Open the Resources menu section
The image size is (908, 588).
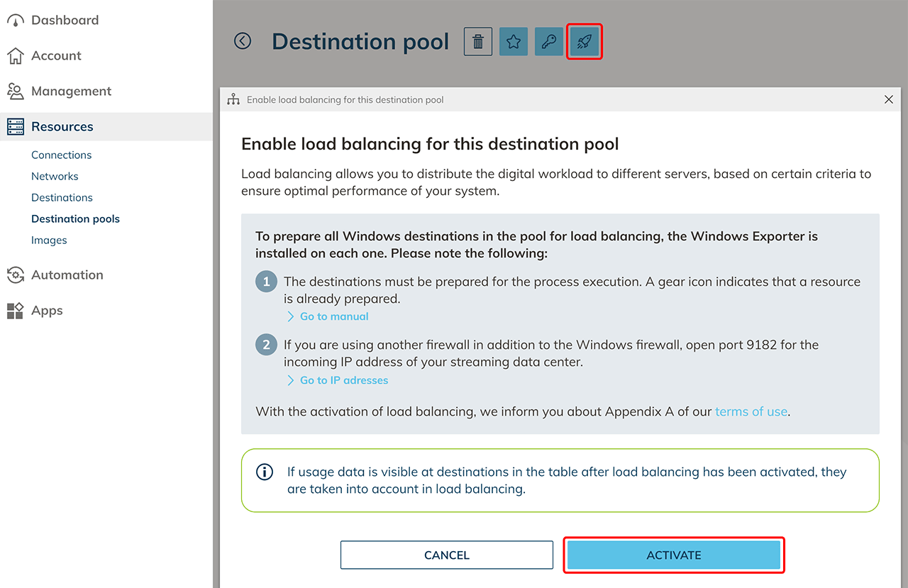(x=62, y=127)
